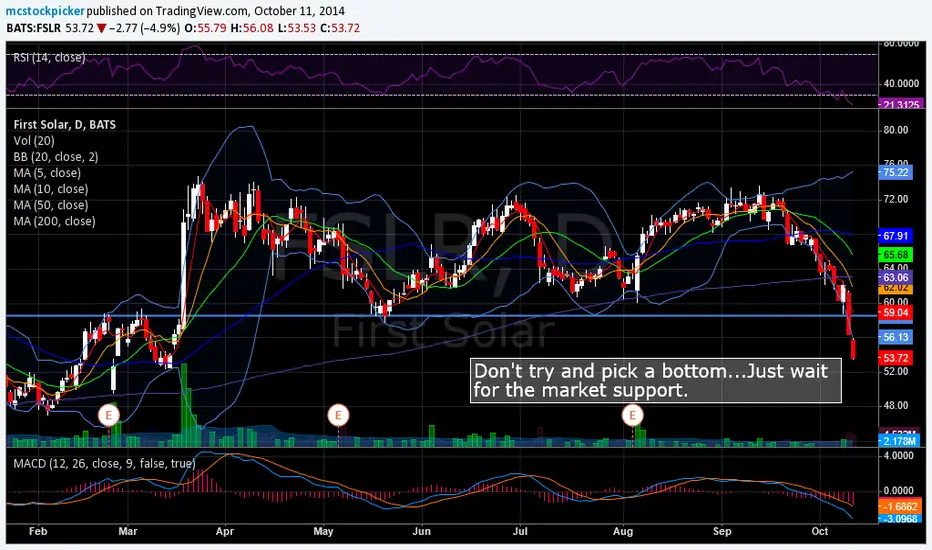Viewport: 932px width, 550px height.
Task: Click the BATS:FSLR ticker symbol in header
Action: point(33,28)
